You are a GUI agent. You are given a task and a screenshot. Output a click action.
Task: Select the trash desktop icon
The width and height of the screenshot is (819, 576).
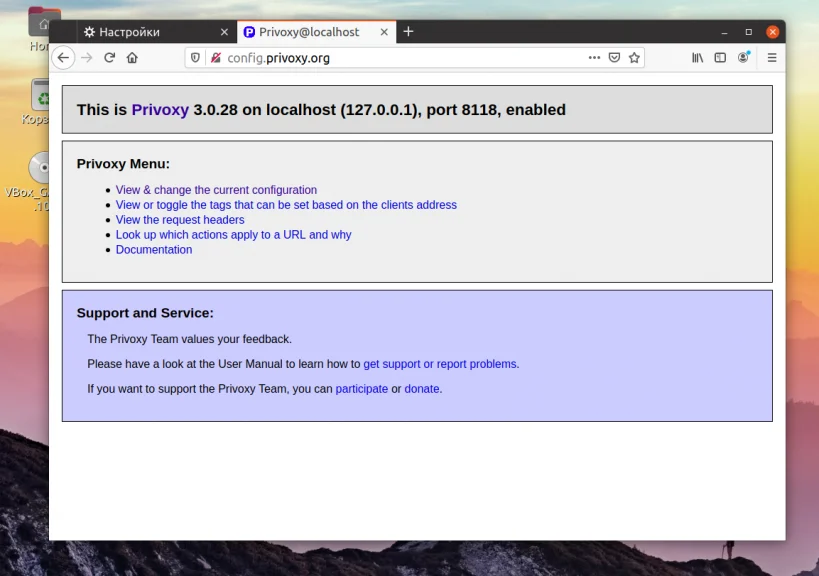tap(37, 102)
